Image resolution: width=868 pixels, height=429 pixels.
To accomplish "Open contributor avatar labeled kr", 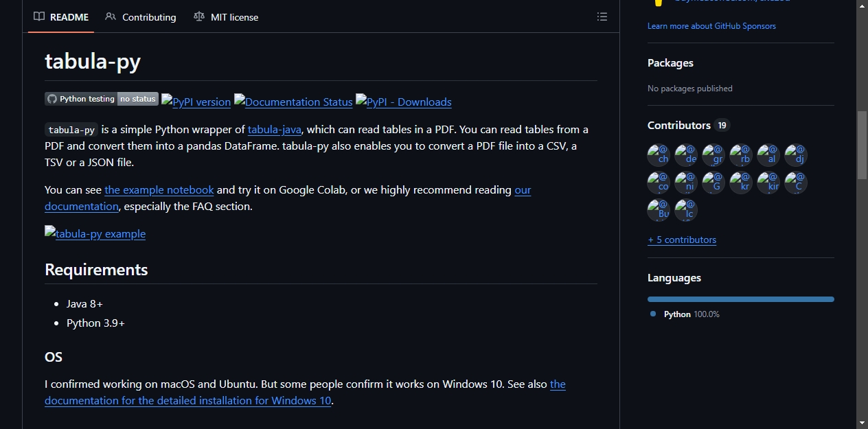I will coord(741,183).
